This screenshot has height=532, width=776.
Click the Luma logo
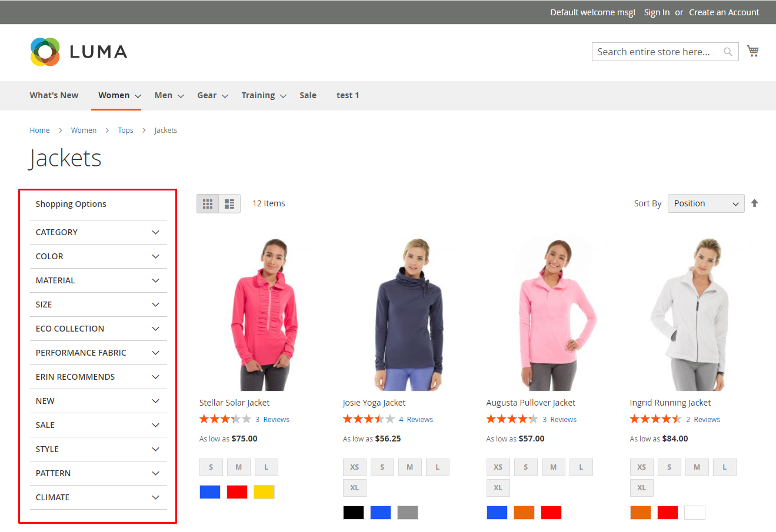point(79,52)
